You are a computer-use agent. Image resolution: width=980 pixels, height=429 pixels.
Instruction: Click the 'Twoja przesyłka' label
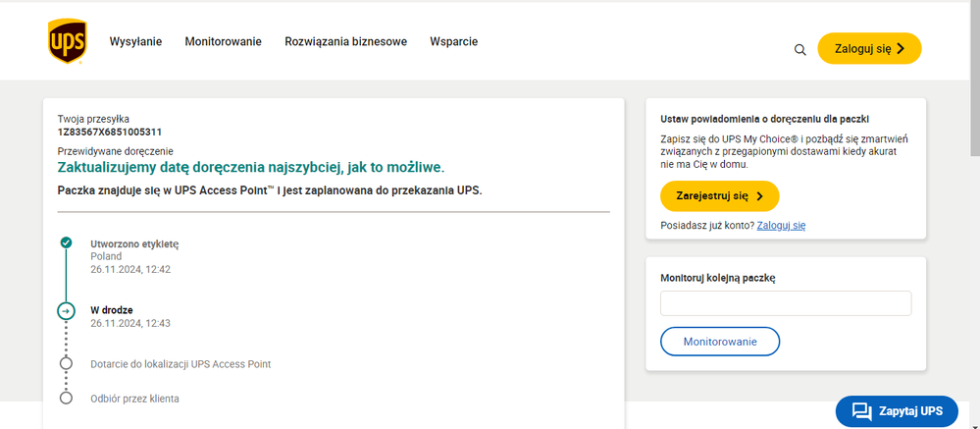tap(94, 119)
